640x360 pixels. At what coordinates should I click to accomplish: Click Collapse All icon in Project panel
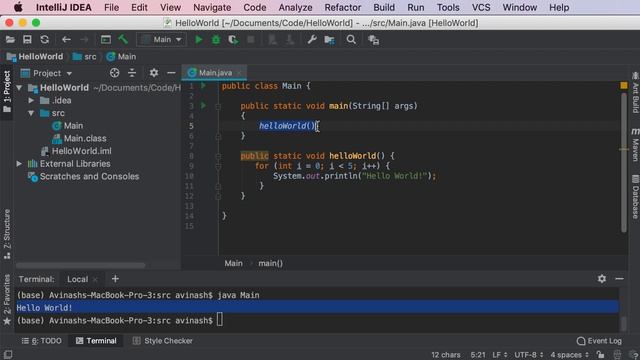tap(132, 73)
